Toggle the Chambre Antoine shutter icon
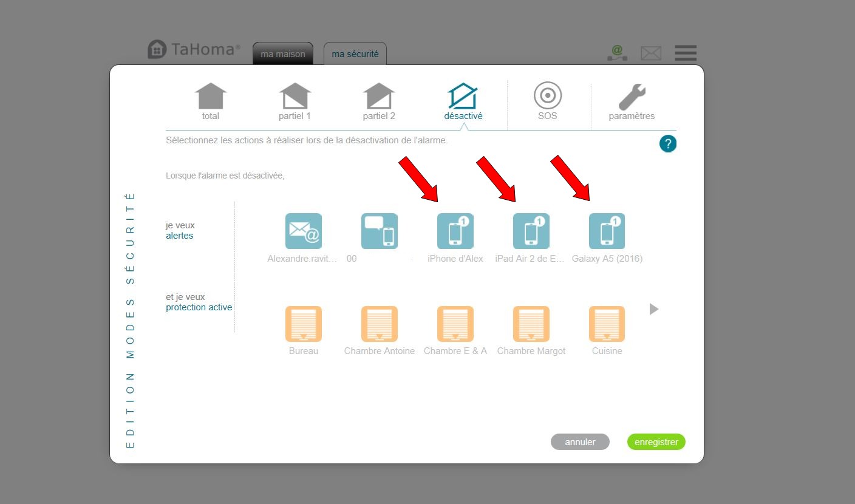The width and height of the screenshot is (855, 504). (x=380, y=324)
